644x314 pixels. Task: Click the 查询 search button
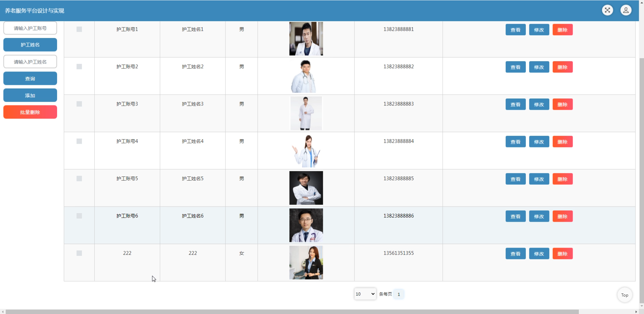(x=30, y=78)
